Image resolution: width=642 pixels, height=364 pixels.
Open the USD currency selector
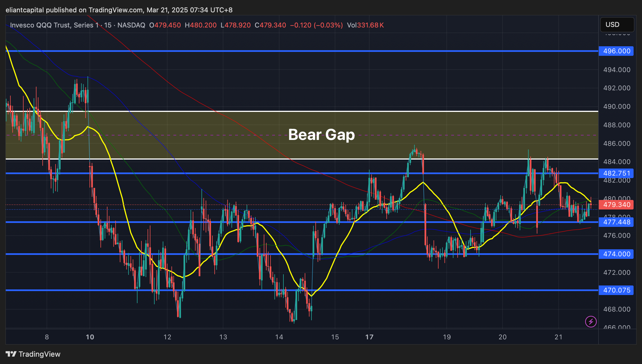pyautogui.click(x=617, y=25)
